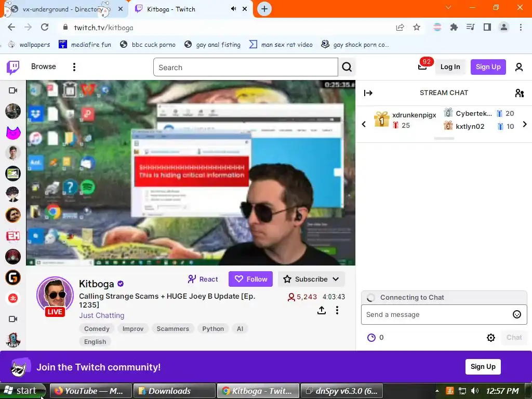Image resolution: width=532 pixels, height=399 pixels.
Task: Click the Sign Up button in the banner
Action: pyautogui.click(x=483, y=367)
